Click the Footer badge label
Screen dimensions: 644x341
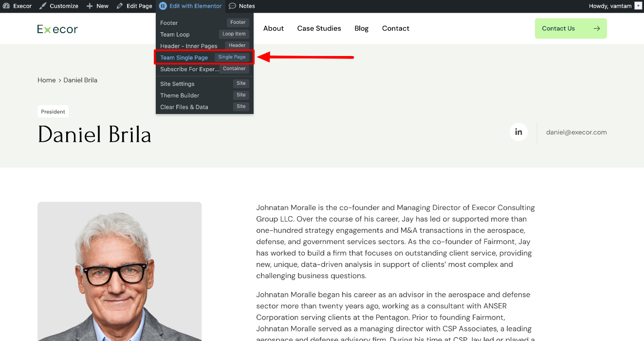coord(238,22)
